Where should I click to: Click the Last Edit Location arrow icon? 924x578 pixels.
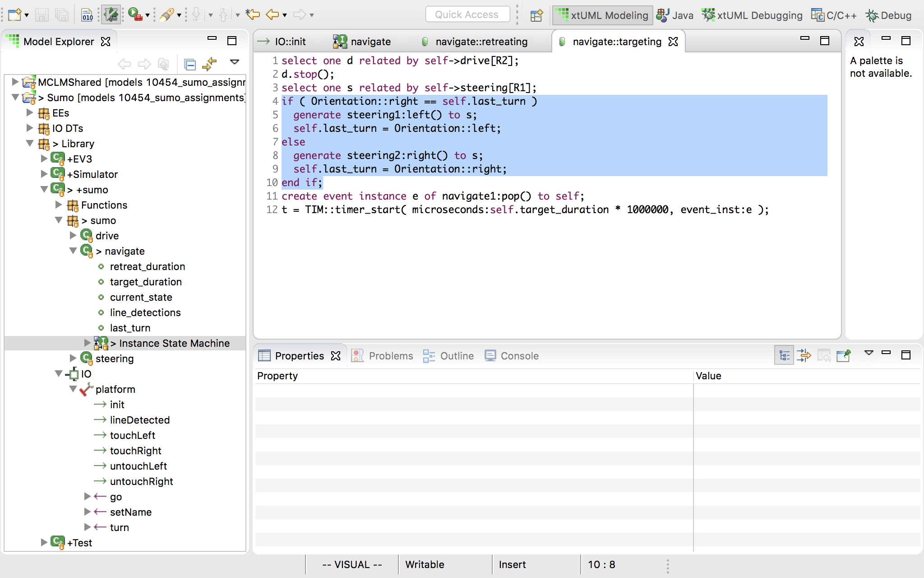click(253, 15)
